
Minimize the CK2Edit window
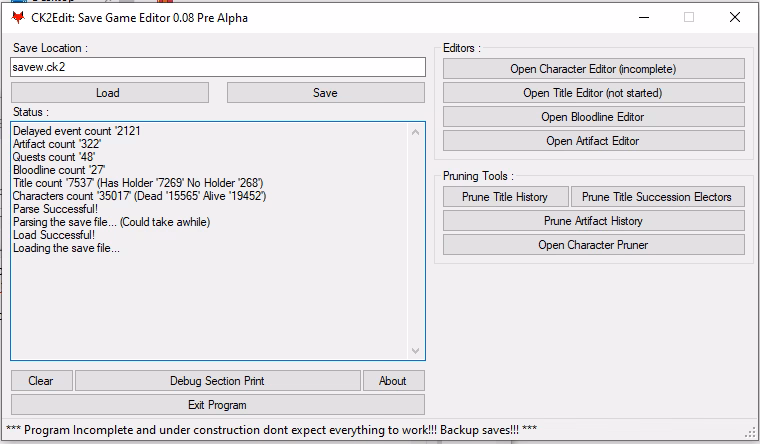coord(644,17)
